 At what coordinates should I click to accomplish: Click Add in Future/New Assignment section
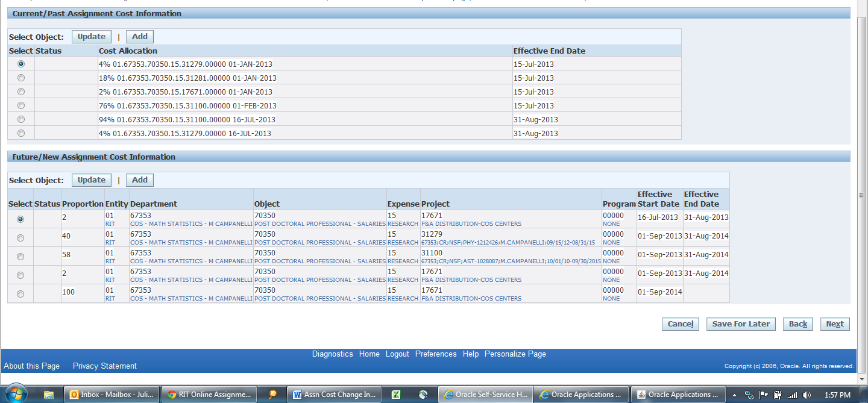(x=140, y=180)
